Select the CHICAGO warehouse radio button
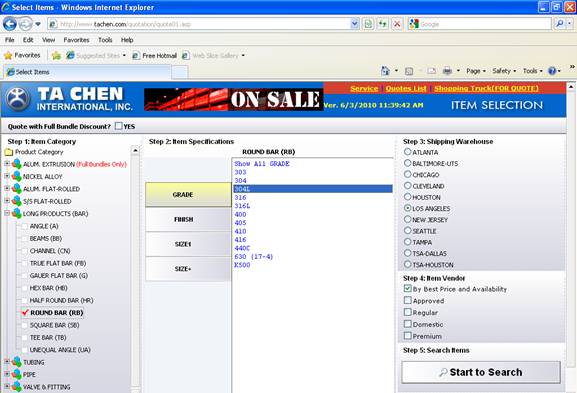577x393 pixels. click(407, 174)
